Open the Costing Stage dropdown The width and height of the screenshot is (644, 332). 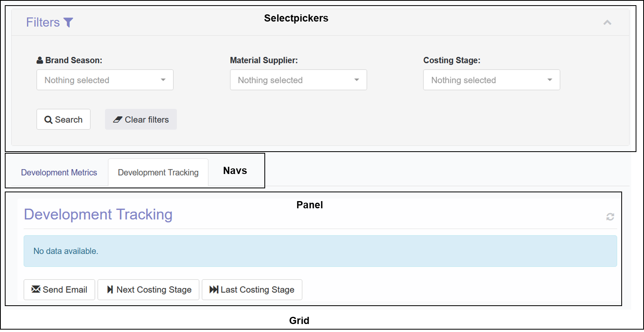[491, 80]
